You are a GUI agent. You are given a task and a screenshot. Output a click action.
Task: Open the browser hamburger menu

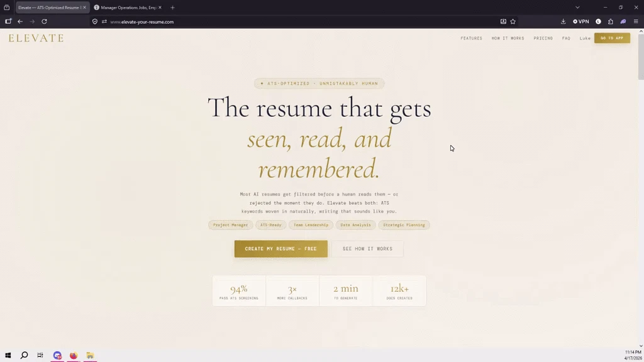(636, 21)
